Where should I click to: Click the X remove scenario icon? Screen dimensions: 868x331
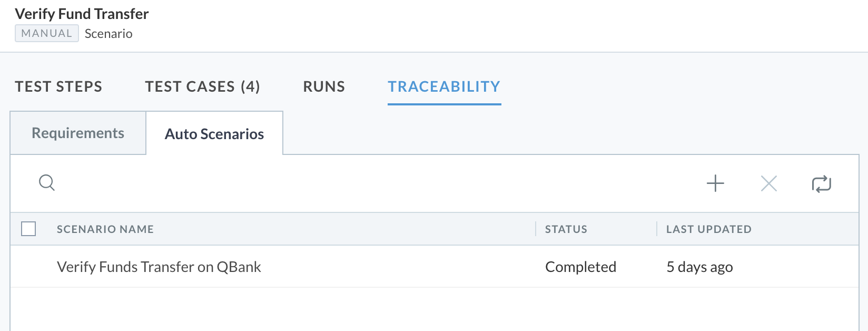point(769,183)
